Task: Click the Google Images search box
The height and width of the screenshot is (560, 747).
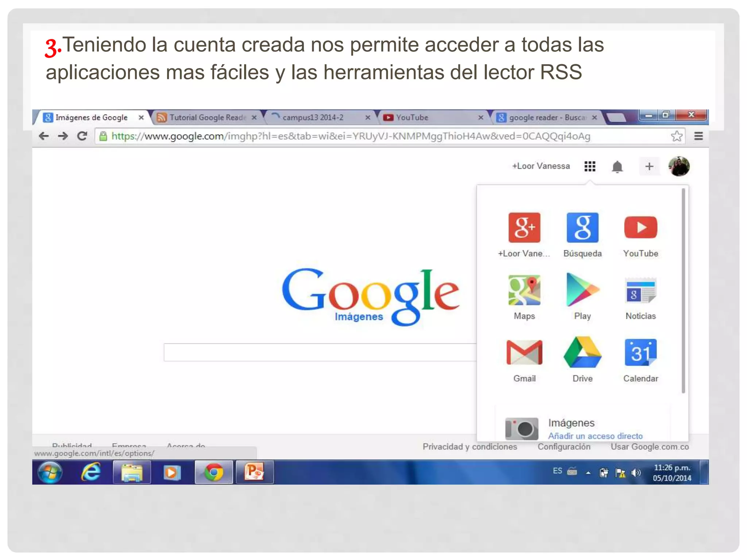Action: pos(320,352)
